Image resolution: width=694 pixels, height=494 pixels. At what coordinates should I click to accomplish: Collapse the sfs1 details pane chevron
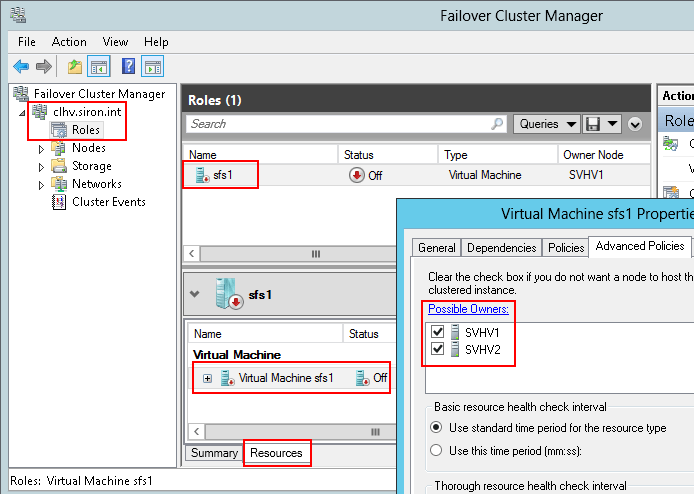tap(195, 294)
